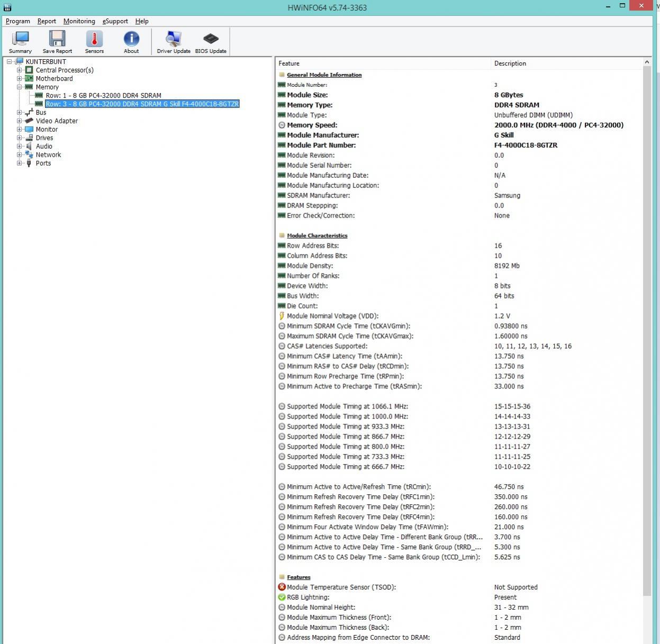Click the folder icon beside Features

pyautogui.click(x=282, y=577)
